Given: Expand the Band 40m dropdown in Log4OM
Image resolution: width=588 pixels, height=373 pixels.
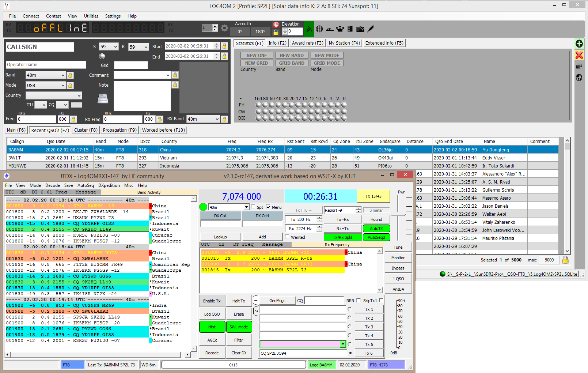Looking at the screenshot, I should [63, 75].
